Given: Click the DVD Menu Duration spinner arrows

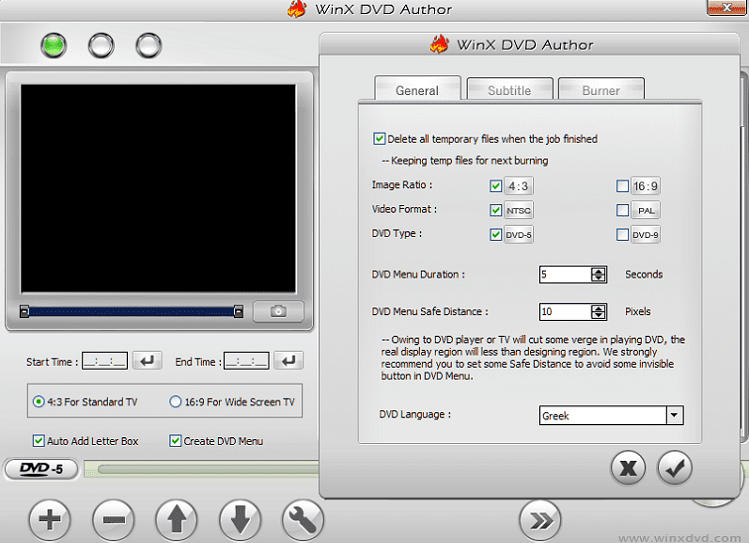Looking at the screenshot, I should [x=598, y=275].
